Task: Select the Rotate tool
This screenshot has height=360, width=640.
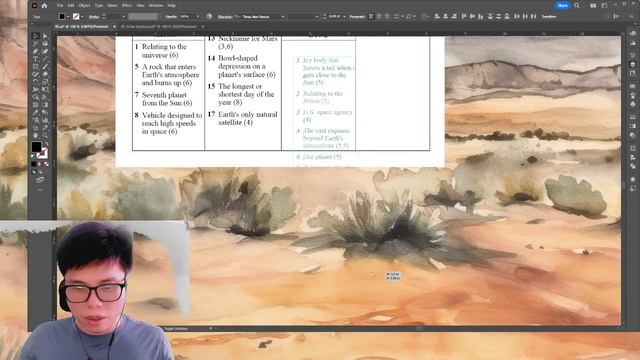Action: pyautogui.click(x=36, y=82)
